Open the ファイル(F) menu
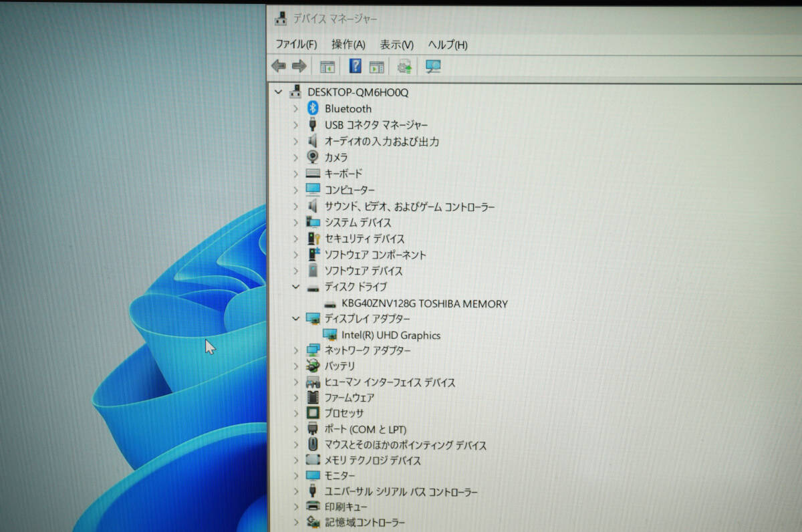The image size is (802, 532). click(296, 45)
